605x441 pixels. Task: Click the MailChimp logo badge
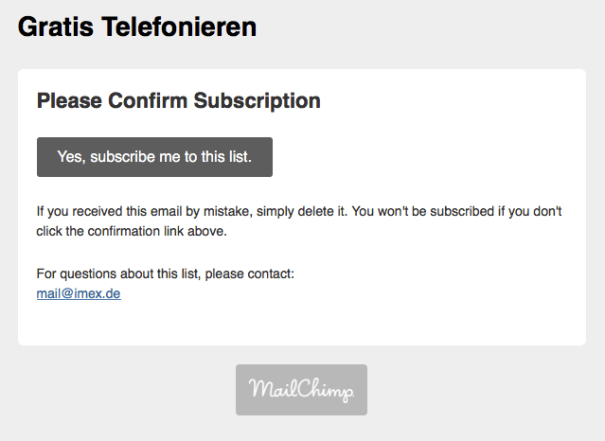[301, 390]
